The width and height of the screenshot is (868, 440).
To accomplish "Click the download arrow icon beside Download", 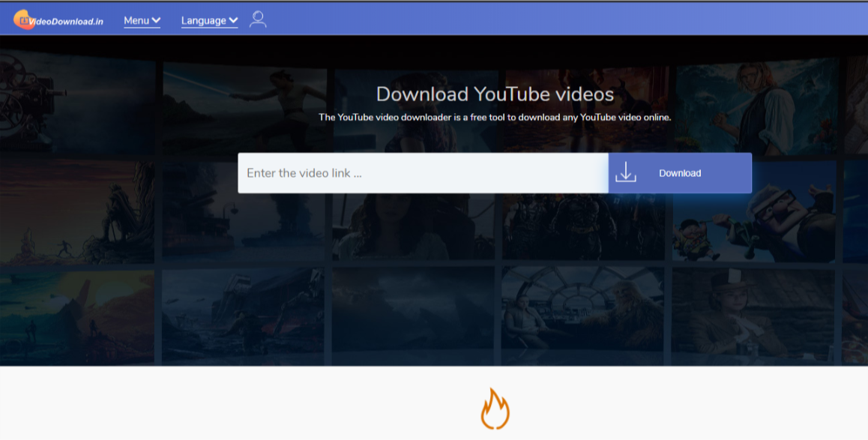I will 625,172.
